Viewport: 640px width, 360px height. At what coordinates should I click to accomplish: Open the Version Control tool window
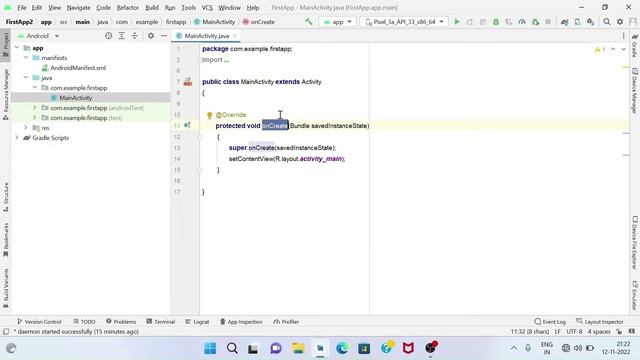(x=39, y=322)
